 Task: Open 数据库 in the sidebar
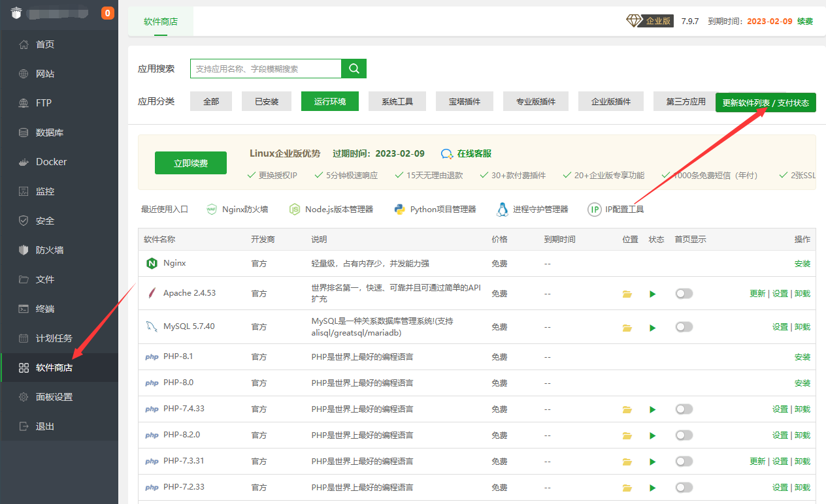[59, 133]
